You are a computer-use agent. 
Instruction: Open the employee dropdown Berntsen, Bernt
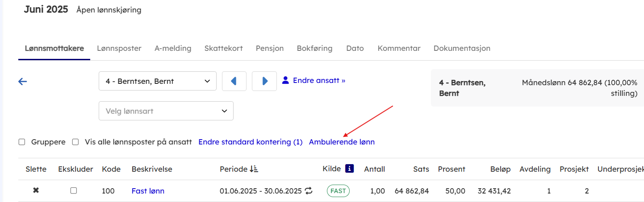click(157, 81)
